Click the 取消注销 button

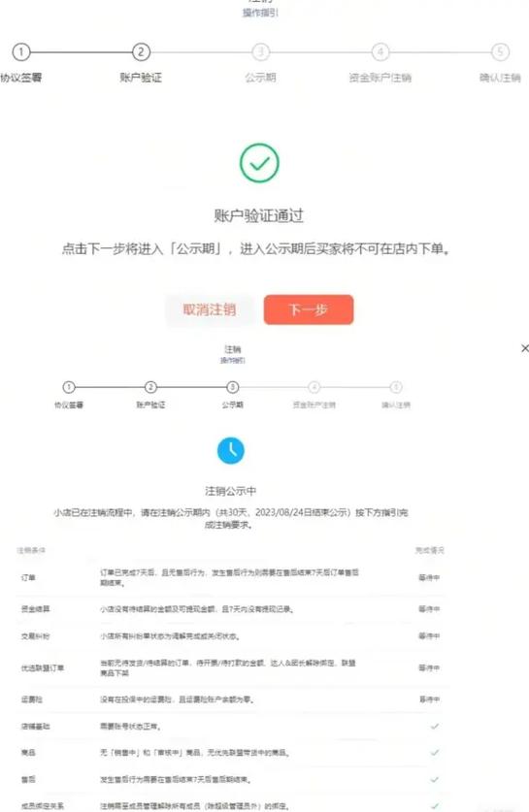[210, 309]
